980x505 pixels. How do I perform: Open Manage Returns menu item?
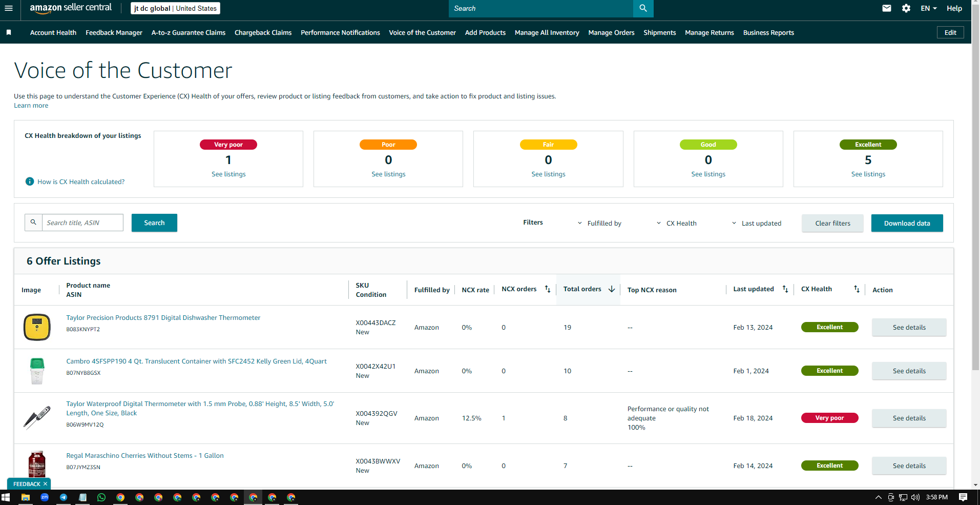coord(710,32)
